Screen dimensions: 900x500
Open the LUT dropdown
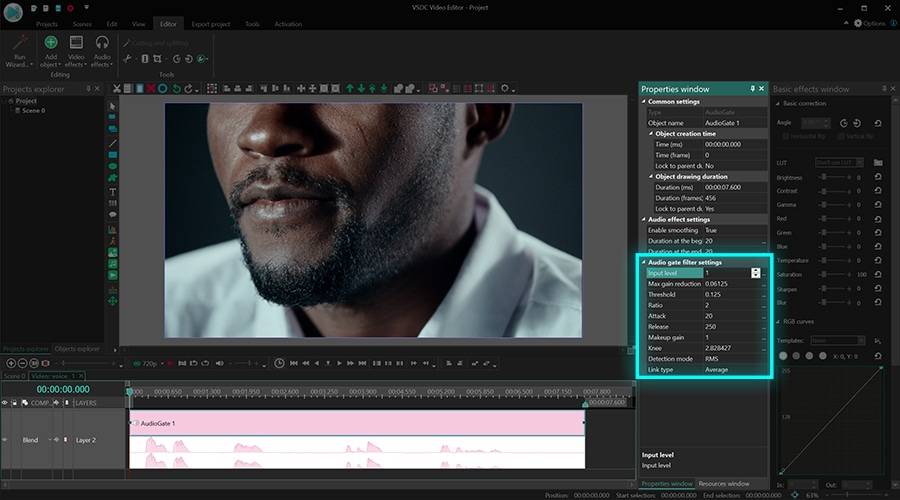(x=838, y=162)
